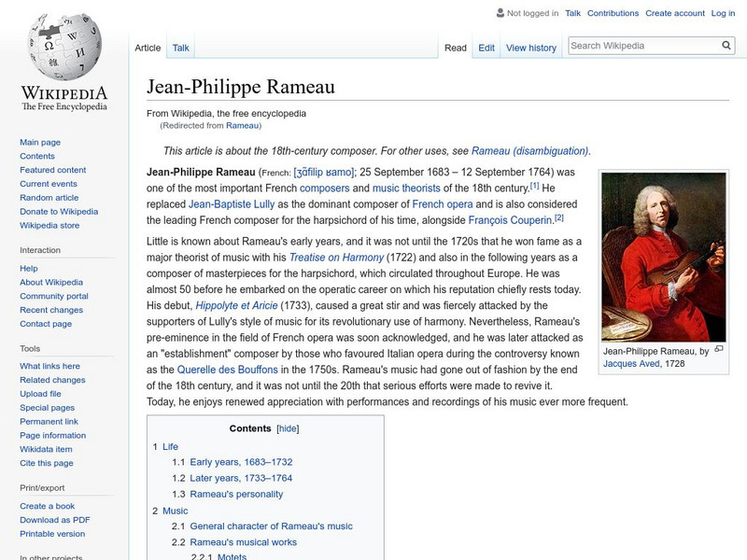Open the Contact page link

coord(46,323)
